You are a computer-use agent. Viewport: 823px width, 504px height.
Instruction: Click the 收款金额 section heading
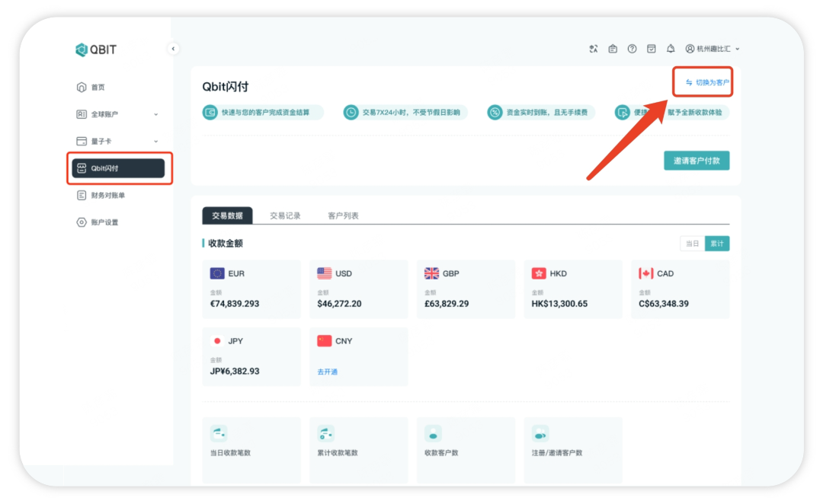225,244
